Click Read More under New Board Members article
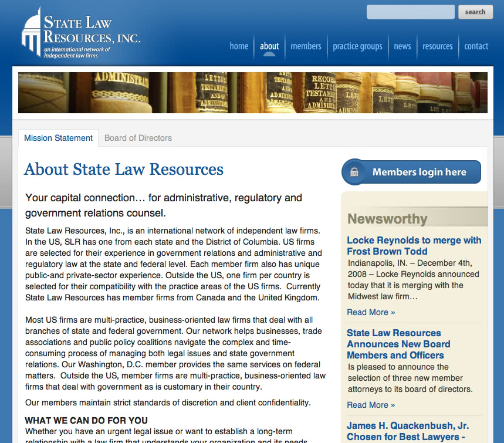Viewport: 504px width, 443px height. [x=371, y=405]
